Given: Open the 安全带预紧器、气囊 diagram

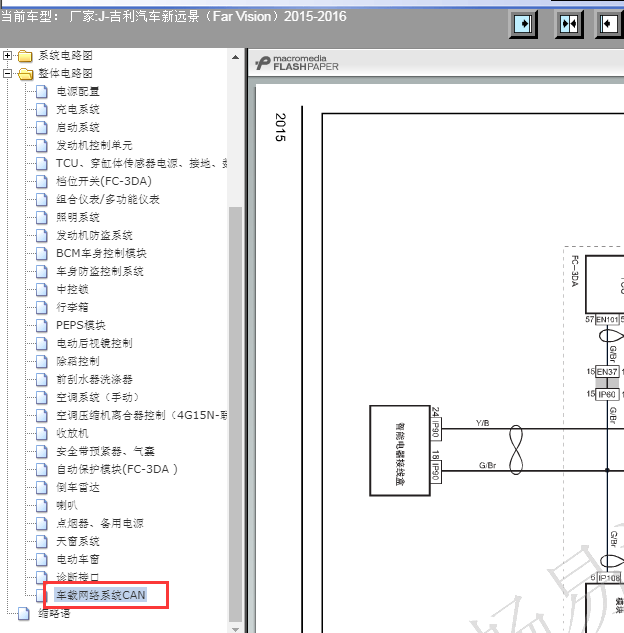Looking at the screenshot, I should tap(106, 451).
